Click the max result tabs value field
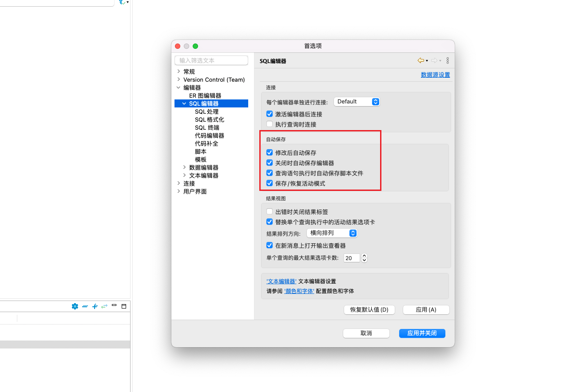The height and width of the screenshot is (392, 583). [352, 258]
